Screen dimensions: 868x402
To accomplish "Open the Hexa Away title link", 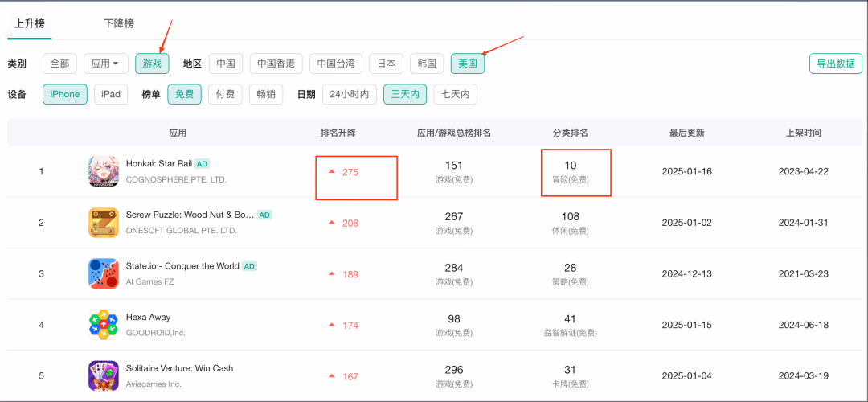I will pyautogui.click(x=149, y=317).
